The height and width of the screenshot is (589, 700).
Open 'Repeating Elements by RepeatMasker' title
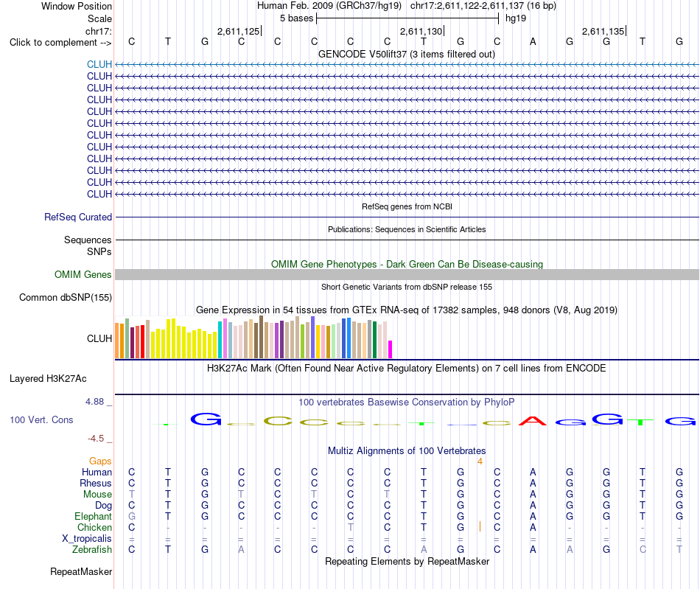tap(407, 561)
